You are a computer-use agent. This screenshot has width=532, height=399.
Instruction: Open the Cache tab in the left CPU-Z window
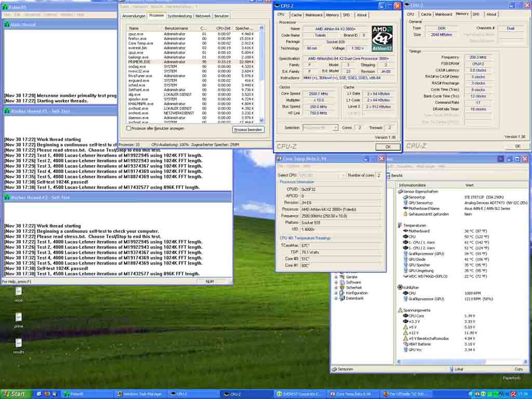296,15
